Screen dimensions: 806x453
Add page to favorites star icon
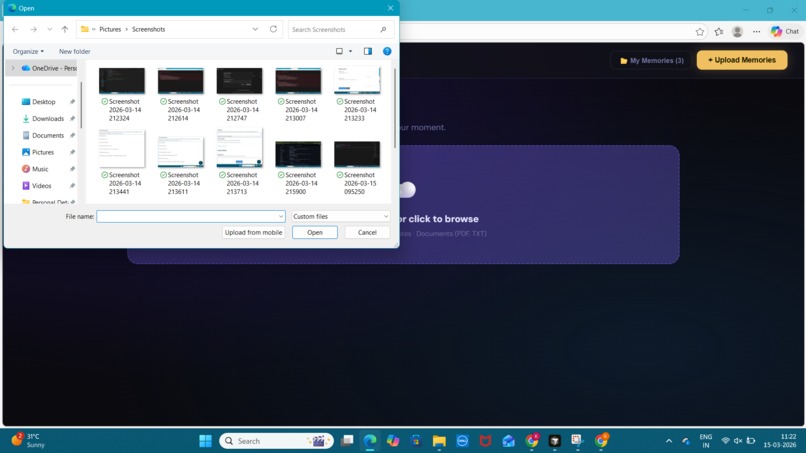click(x=700, y=32)
